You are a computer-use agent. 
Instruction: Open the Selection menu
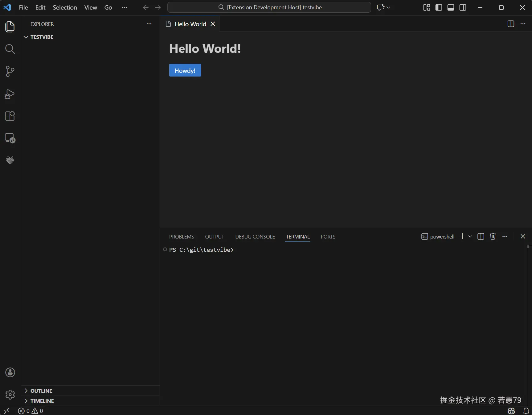[65, 7]
